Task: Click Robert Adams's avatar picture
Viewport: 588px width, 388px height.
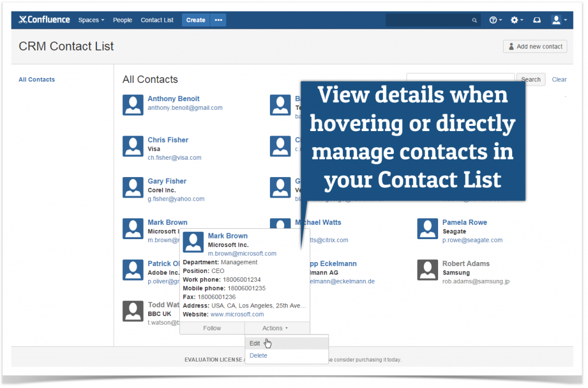Action: pyautogui.click(x=427, y=270)
